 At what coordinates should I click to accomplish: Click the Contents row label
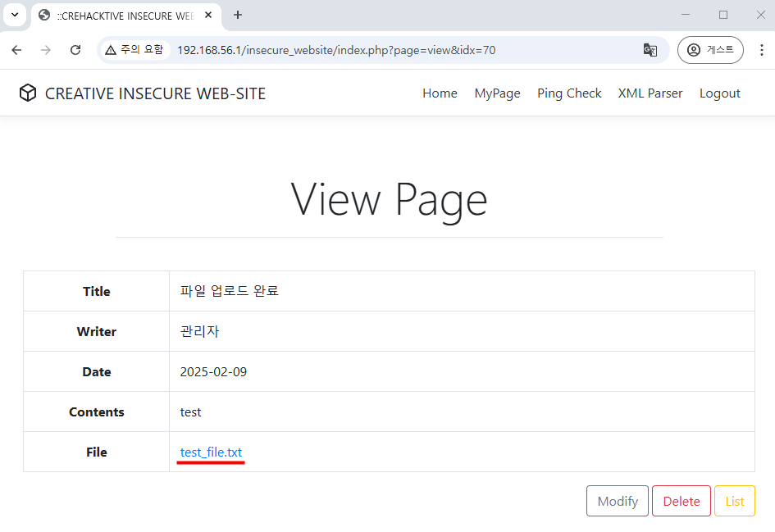click(x=97, y=412)
